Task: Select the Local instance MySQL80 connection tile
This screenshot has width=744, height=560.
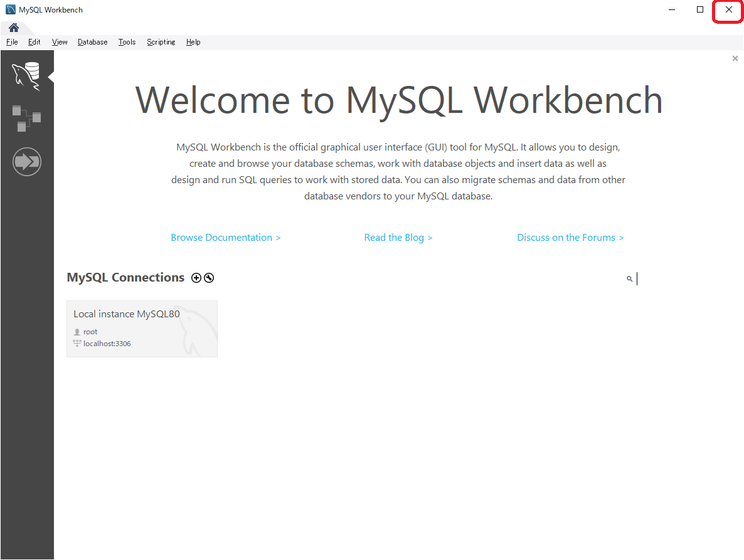Action: pyautogui.click(x=142, y=329)
